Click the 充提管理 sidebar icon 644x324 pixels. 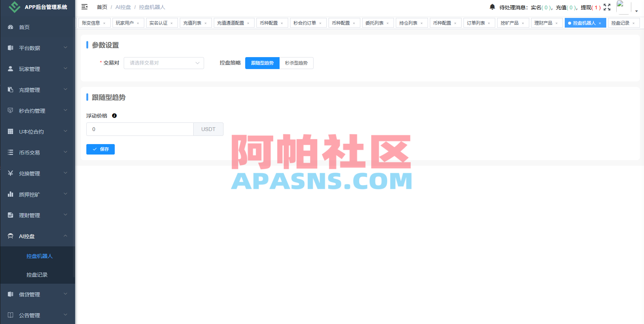10,90
